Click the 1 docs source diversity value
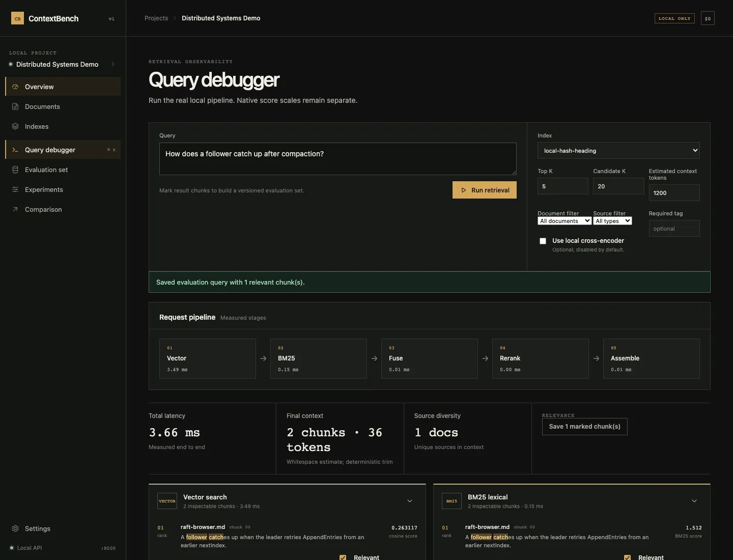The height and width of the screenshot is (560, 733). click(x=436, y=432)
